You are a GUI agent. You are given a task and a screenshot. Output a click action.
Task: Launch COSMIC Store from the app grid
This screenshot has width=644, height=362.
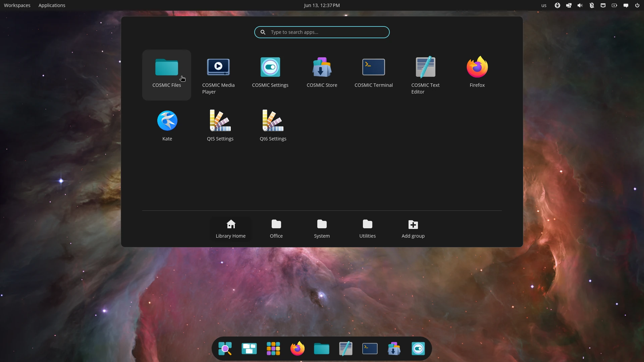[322, 75]
